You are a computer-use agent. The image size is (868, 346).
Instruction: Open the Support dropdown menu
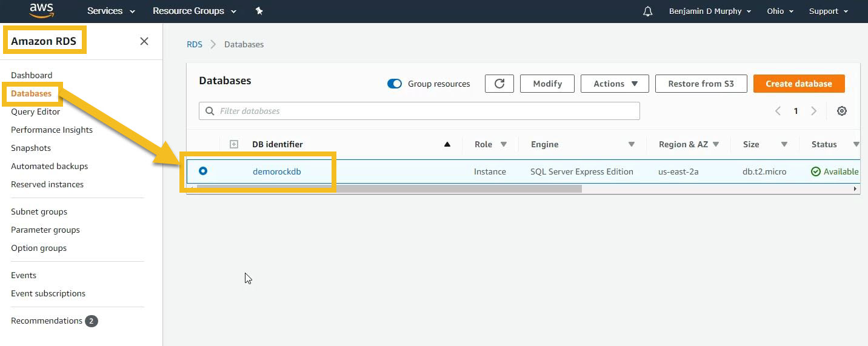point(828,11)
